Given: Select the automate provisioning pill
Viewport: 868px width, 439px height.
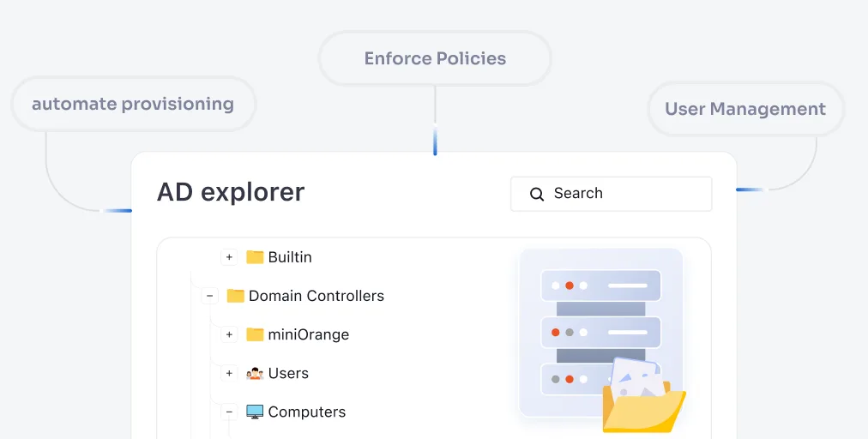Looking at the screenshot, I should (133, 104).
